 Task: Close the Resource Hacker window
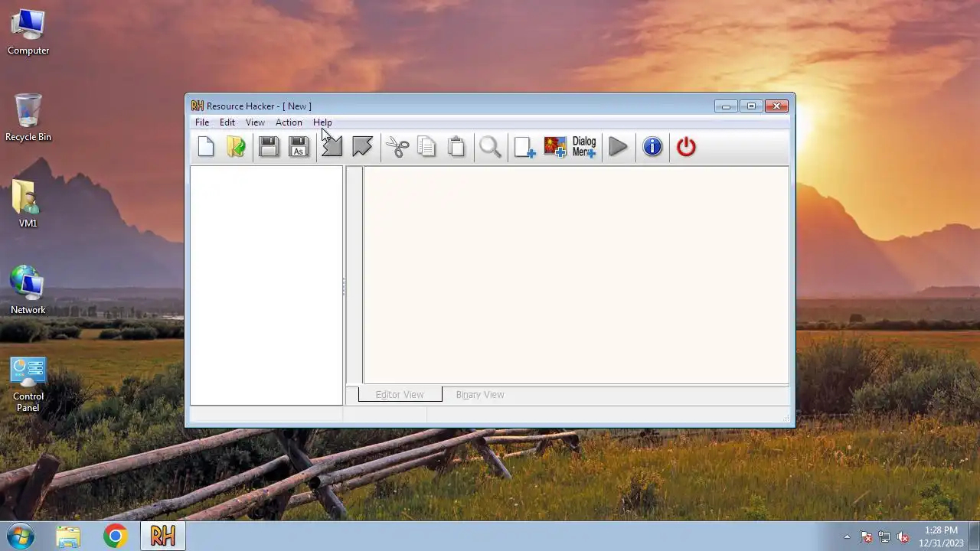point(776,106)
